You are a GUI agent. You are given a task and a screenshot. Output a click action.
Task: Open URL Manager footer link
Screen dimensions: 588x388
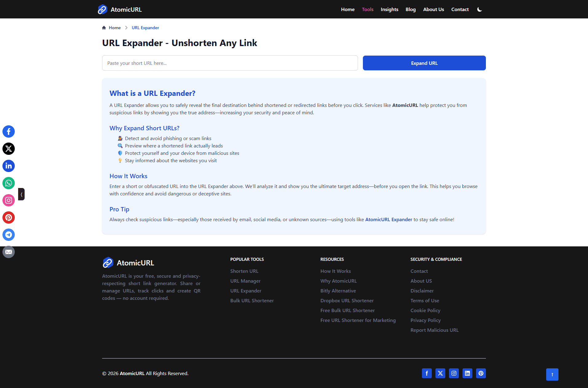tap(245, 281)
